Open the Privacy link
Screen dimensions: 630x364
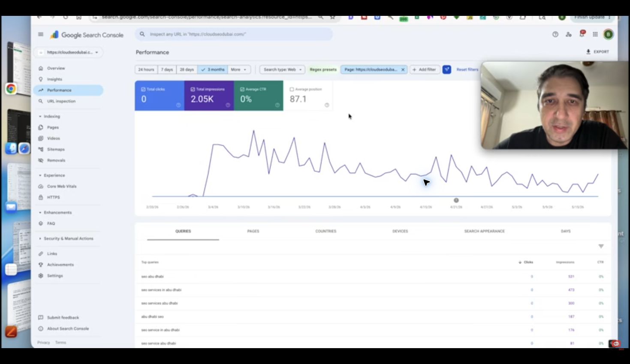[43, 343]
